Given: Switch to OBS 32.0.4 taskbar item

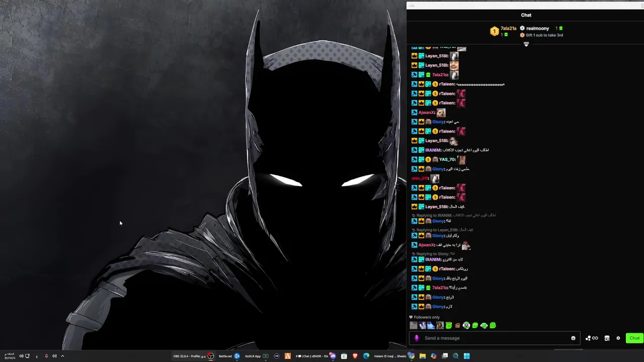Looking at the screenshot, I should tap(194, 356).
